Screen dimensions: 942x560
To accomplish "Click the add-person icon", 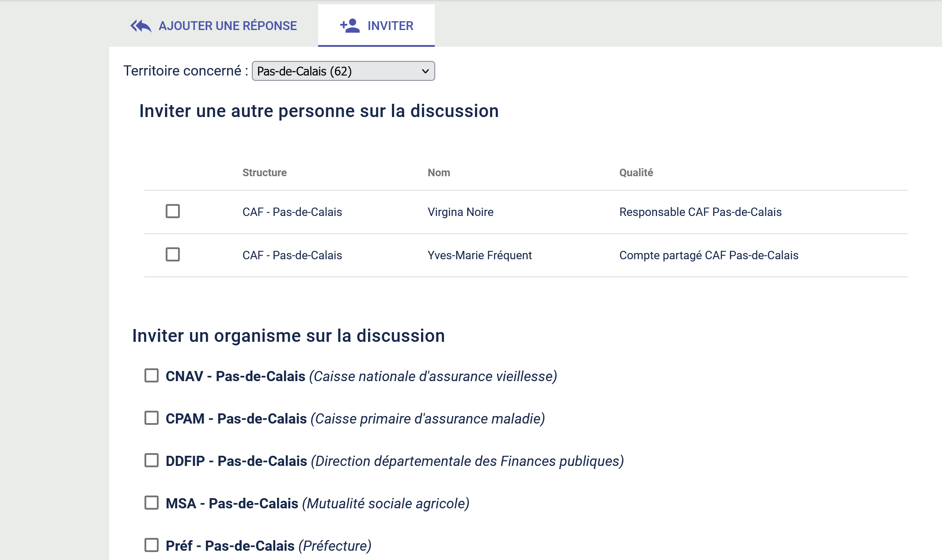I will click(349, 26).
